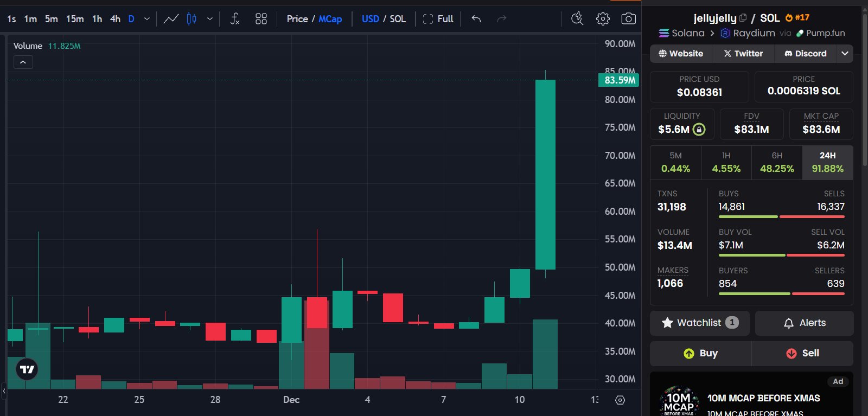
Task: Click the Volume 11.825M legend text
Action: [47, 46]
